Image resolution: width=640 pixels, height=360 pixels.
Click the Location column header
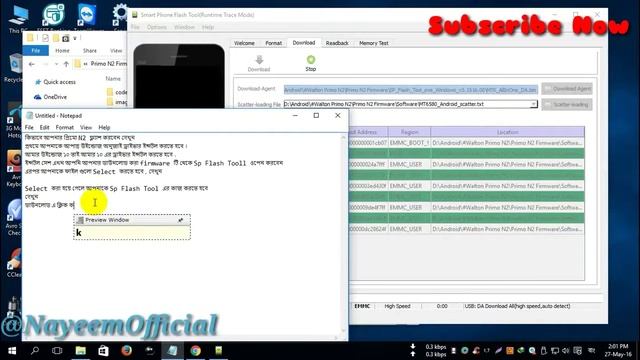pyautogui.click(x=507, y=132)
